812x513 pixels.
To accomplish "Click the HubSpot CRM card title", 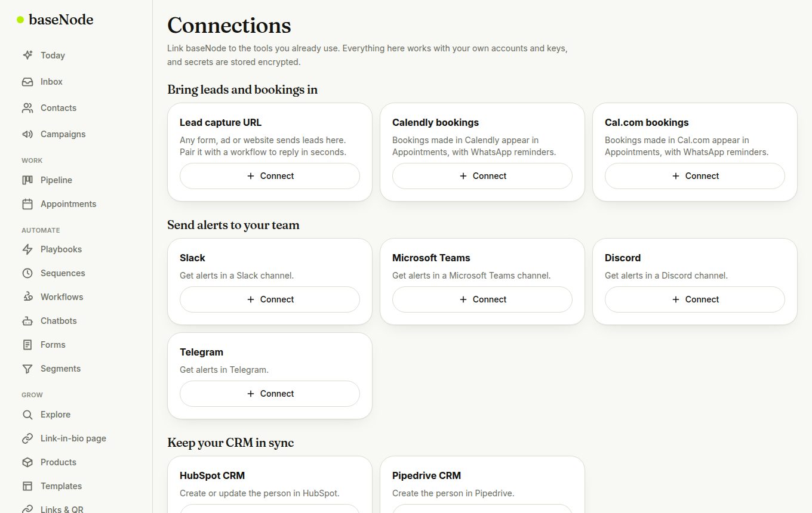I will click(x=213, y=475).
